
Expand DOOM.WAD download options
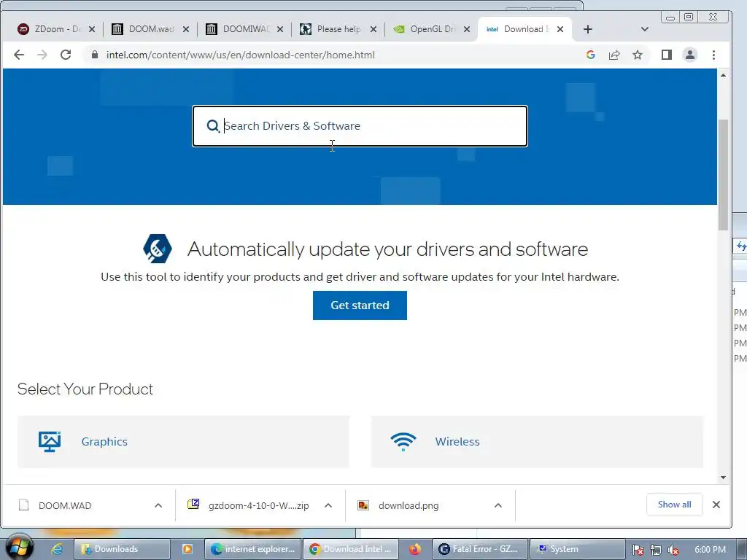[158, 505]
